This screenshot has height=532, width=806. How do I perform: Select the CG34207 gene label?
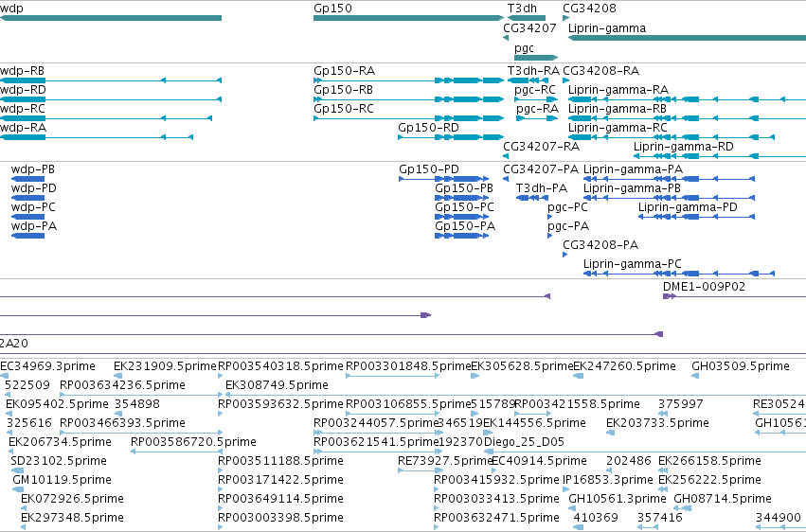coord(529,28)
